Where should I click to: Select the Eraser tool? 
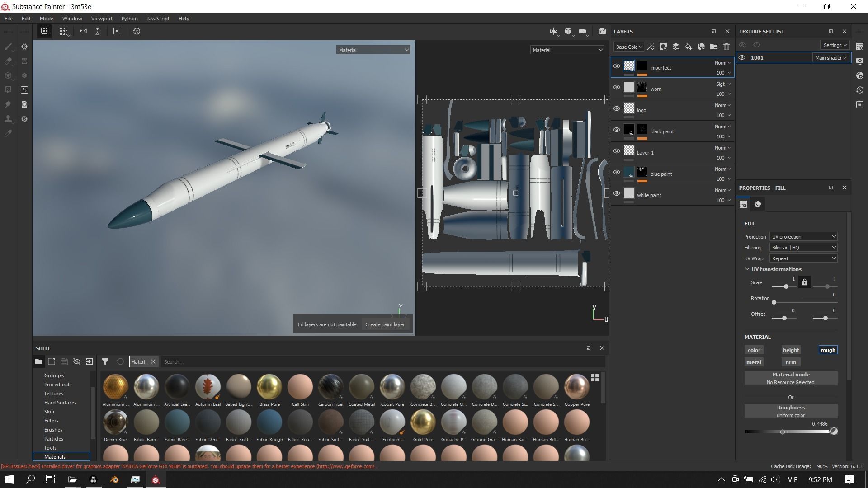pos(8,61)
